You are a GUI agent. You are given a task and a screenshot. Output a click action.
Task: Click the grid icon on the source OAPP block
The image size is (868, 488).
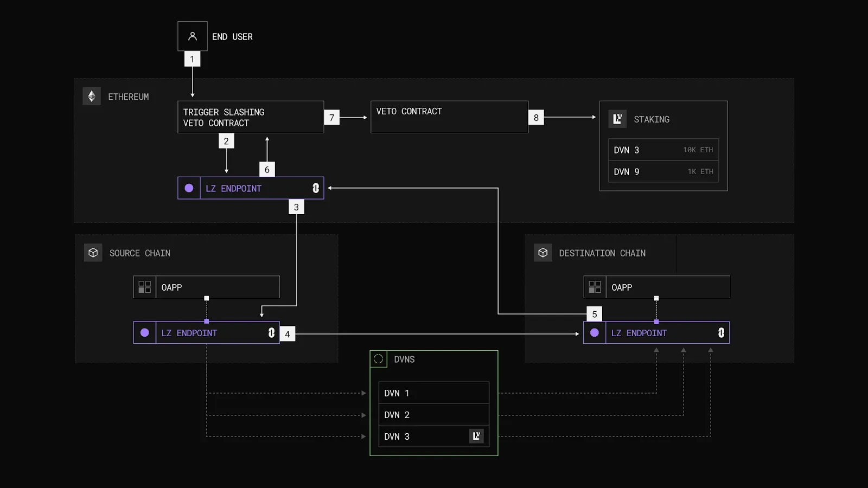[144, 287]
